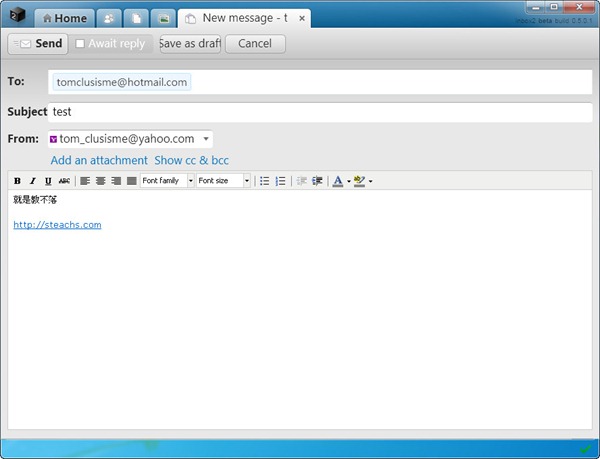600x459 pixels.
Task: Select the New message tab
Action: [244, 18]
